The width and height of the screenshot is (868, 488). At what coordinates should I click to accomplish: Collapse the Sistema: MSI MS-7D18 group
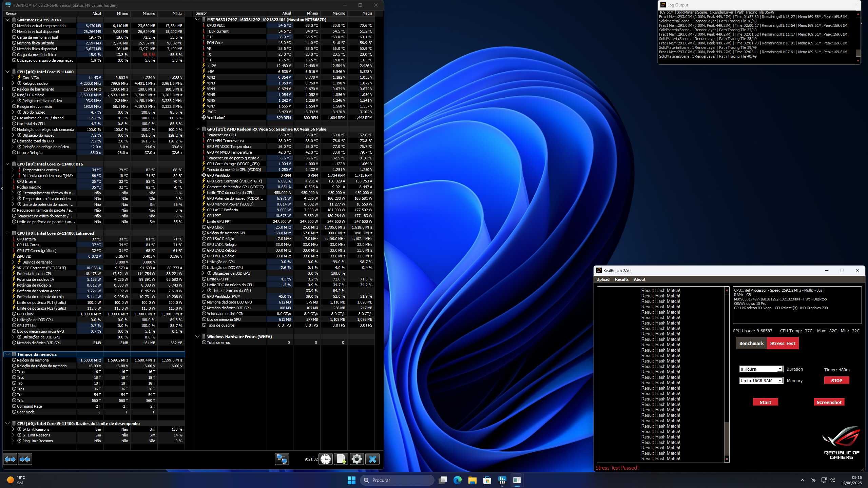(x=7, y=20)
